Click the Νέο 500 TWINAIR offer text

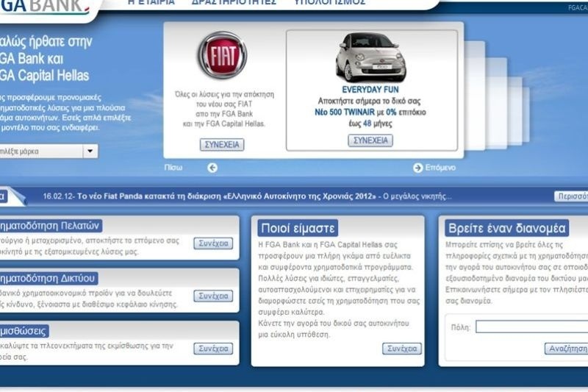point(370,113)
